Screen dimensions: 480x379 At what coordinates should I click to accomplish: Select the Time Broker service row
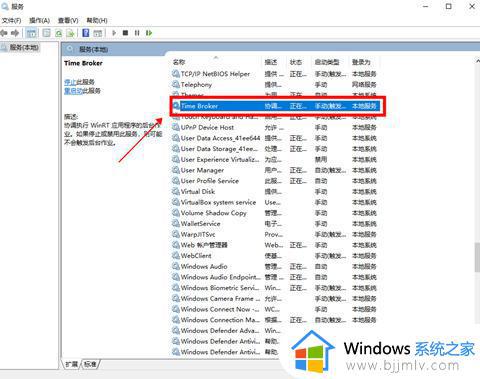277,106
